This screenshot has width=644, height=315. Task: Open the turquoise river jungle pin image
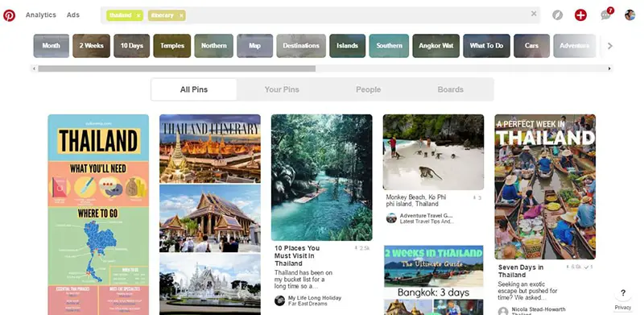(321, 178)
